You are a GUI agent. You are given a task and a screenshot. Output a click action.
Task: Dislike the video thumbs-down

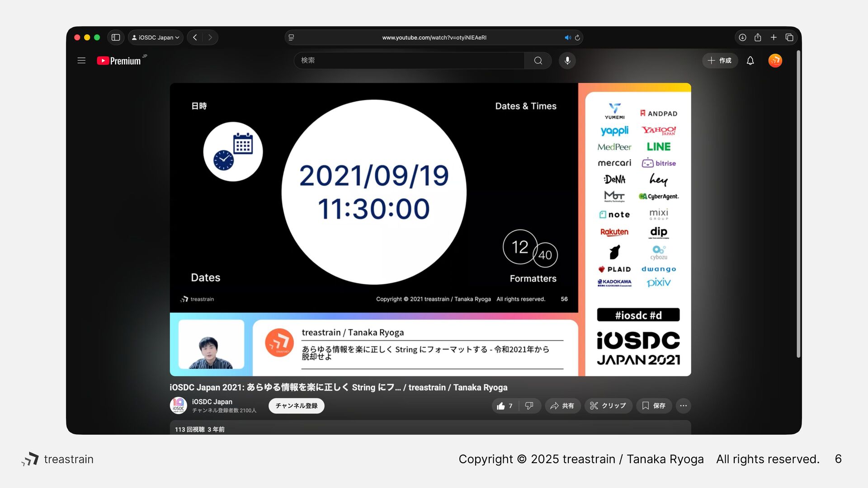[x=529, y=406]
